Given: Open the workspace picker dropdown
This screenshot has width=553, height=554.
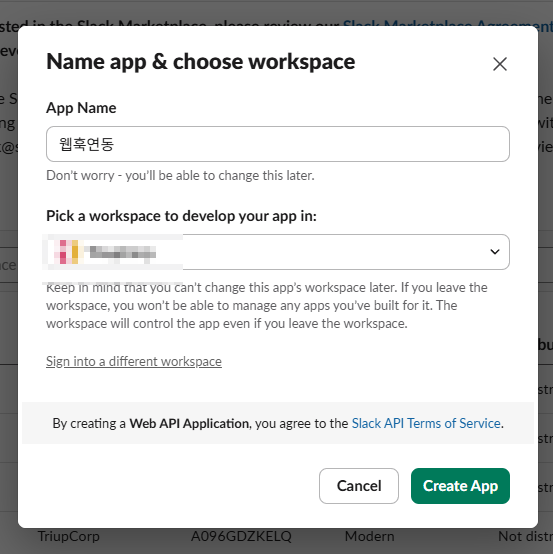Looking at the screenshot, I should click(x=278, y=252).
